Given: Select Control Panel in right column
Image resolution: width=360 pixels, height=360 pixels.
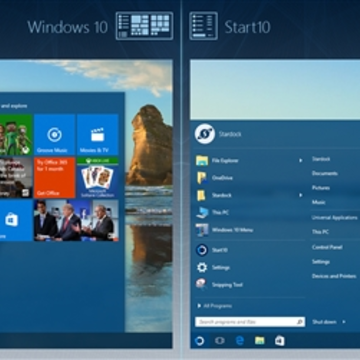Looking at the screenshot, I should click(x=327, y=247).
